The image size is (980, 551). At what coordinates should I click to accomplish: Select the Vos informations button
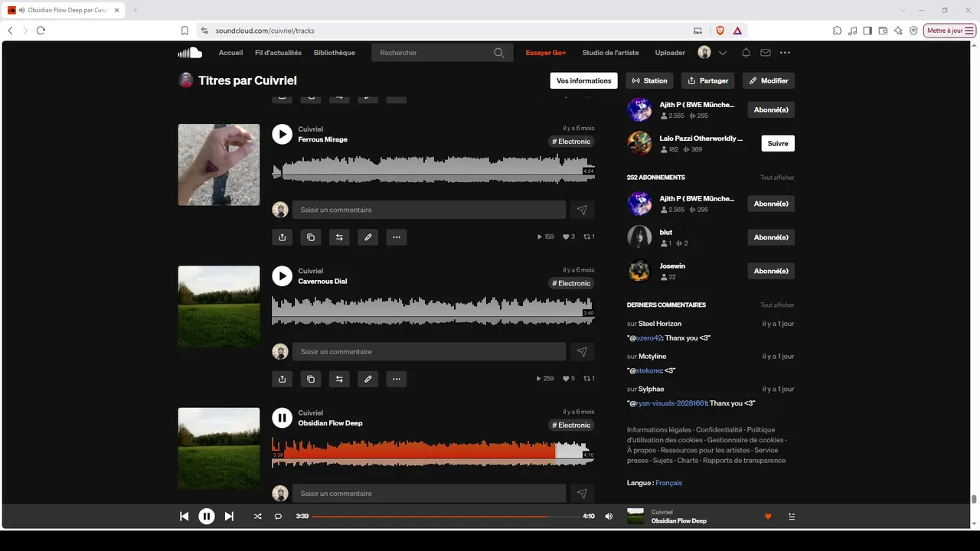point(584,80)
